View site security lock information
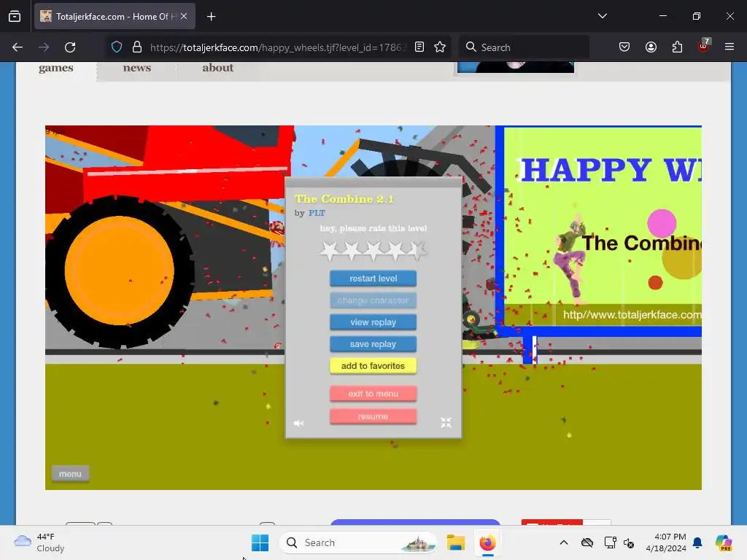 click(137, 47)
